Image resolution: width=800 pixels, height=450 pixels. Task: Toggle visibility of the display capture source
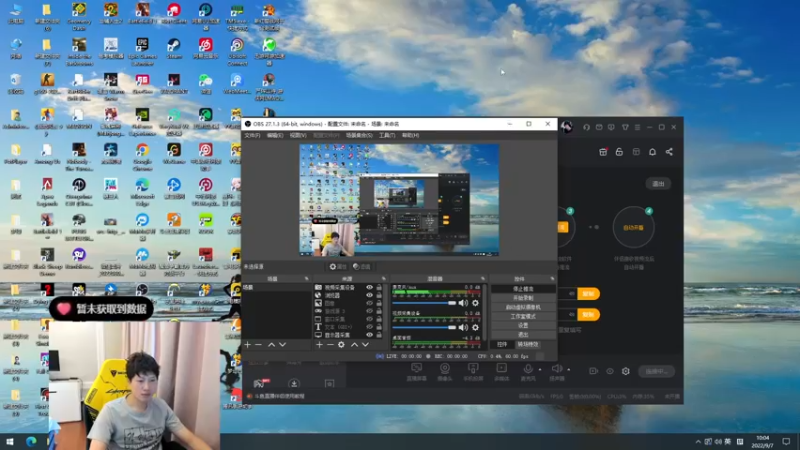pos(369,335)
